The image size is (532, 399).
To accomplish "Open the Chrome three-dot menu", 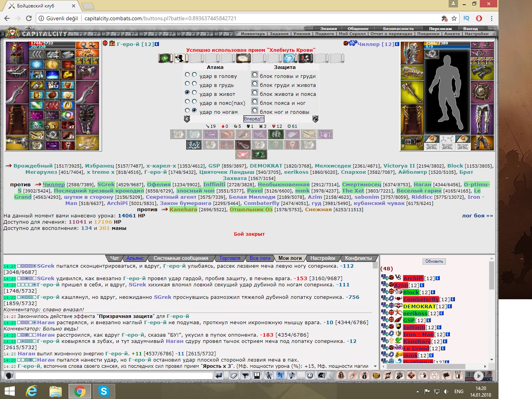I will (491, 18).
